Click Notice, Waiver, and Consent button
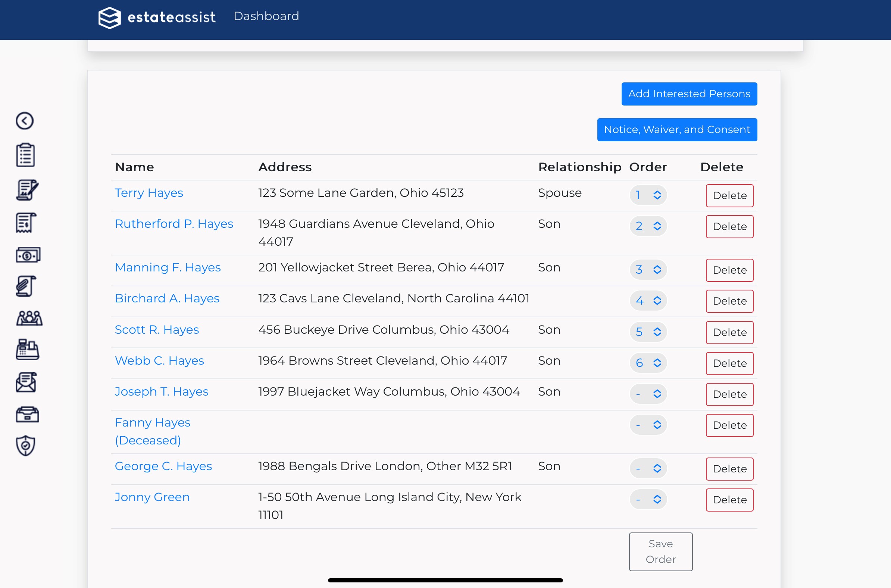Image resolution: width=891 pixels, height=588 pixels. pyautogui.click(x=677, y=130)
